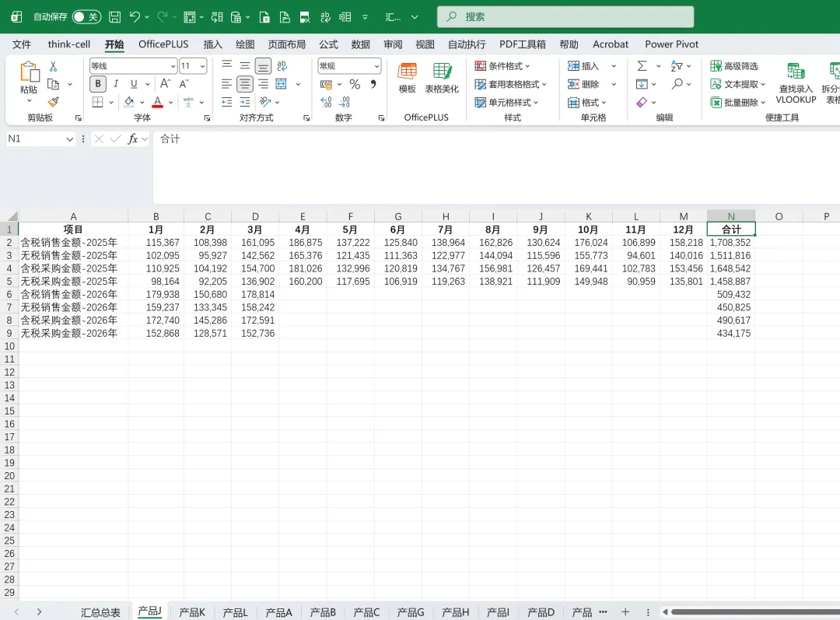The height and width of the screenshot is (620, 840).
Task: Click the 删除 delete cells button
Action: coord(583,84)
